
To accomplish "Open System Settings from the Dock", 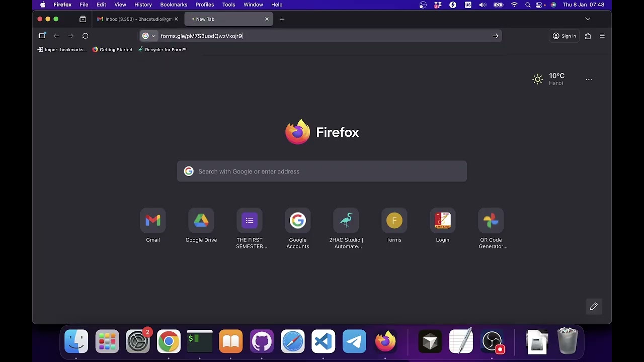I will (x=138, y=342).
